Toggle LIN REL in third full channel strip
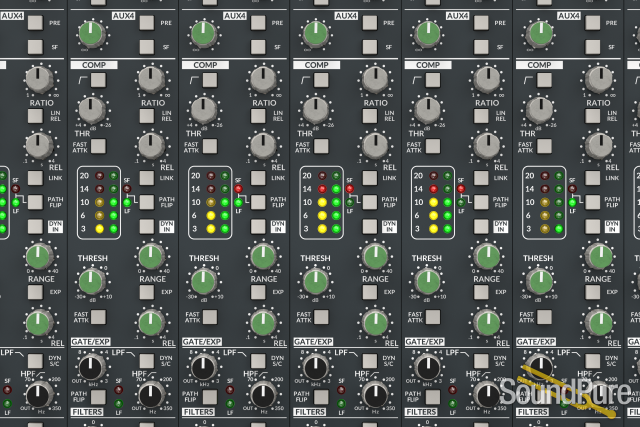 point(369,116)
